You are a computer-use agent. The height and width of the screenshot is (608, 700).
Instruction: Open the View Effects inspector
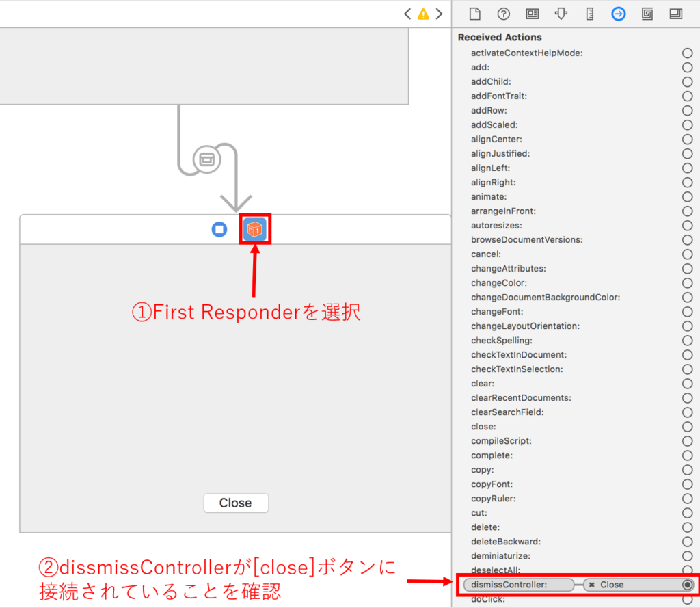coord(676,14)
